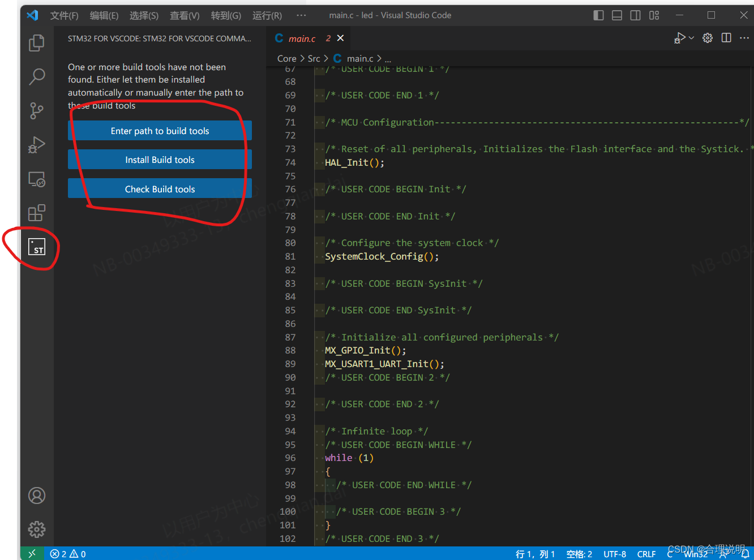Click line number 74 in the gutter
The width and height of the screenshot is (754, 560).
[290, 162]
